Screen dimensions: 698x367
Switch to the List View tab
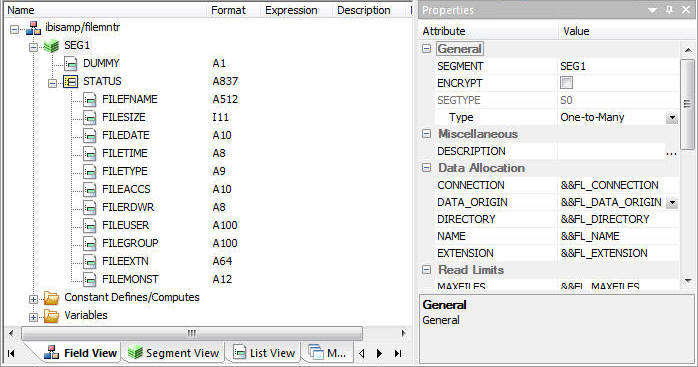coord(264,353)
